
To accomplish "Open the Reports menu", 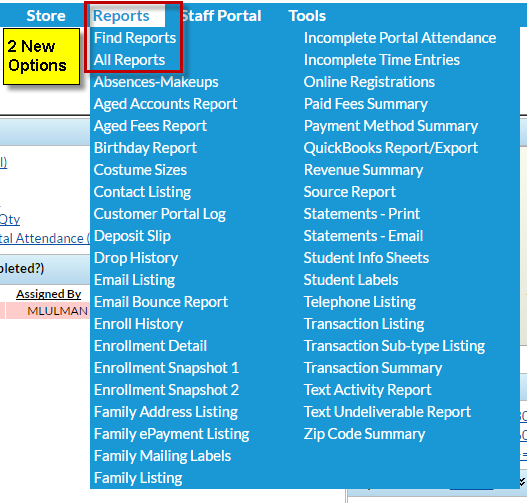I will [x=121, y=16].
